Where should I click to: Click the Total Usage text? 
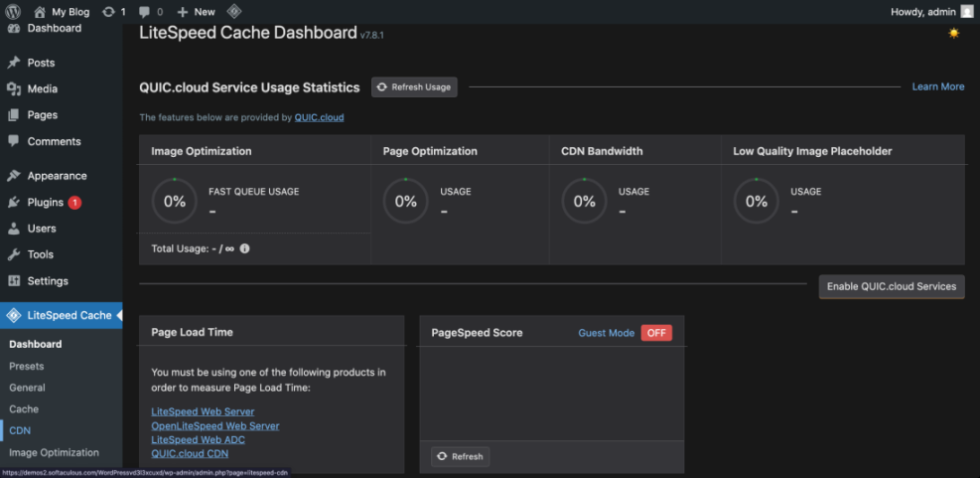(x=193, y=248)
